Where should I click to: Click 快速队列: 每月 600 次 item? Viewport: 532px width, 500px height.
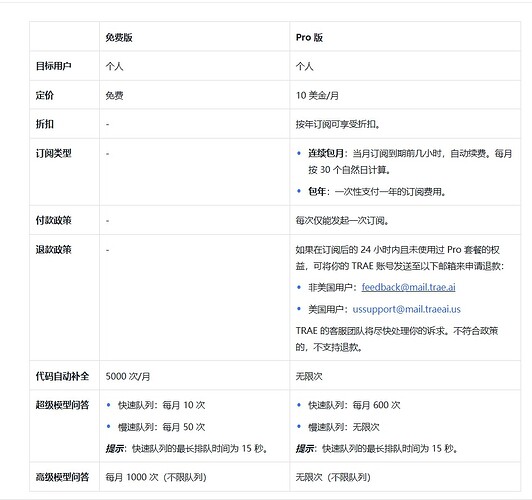(354, 405)
